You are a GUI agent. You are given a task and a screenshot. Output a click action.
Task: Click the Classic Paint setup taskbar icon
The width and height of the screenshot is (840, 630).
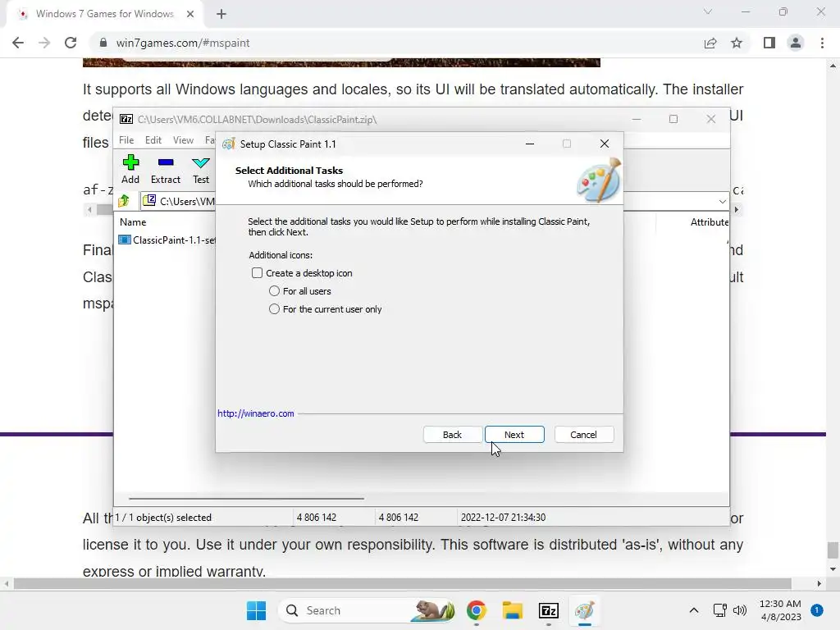click(584, 610)
